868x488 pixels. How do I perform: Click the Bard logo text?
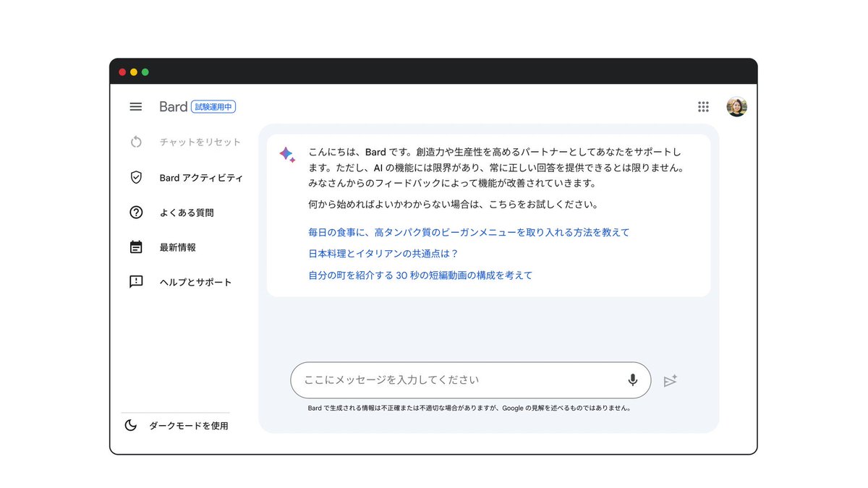coord(174,107)
